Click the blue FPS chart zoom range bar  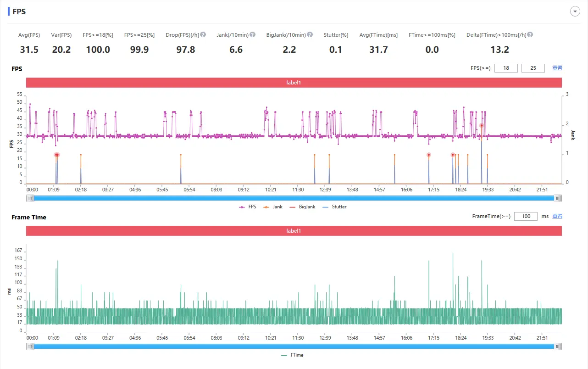click(294, 198)
